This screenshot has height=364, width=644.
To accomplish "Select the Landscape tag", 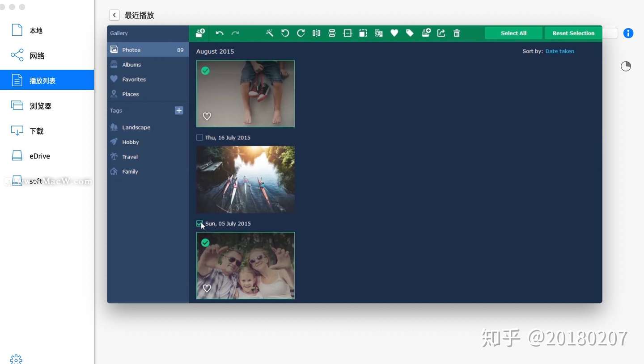I will [x=148, y=127].
